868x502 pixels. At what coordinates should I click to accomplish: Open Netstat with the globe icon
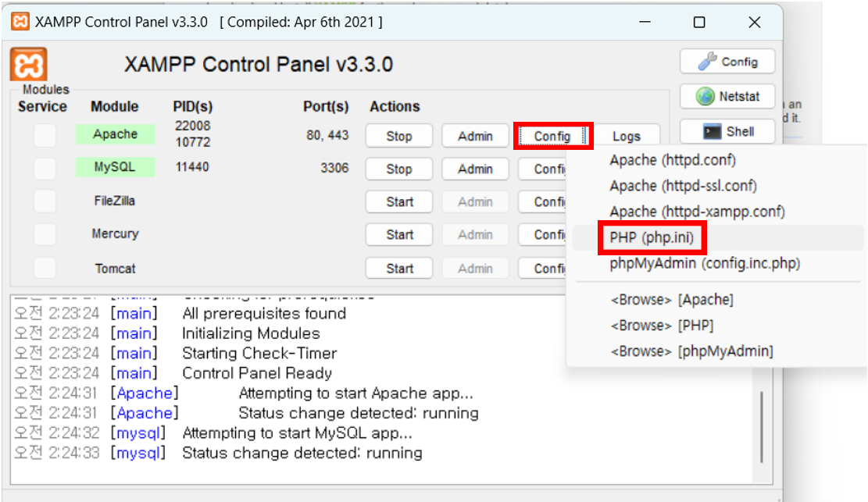coord(727,96)
